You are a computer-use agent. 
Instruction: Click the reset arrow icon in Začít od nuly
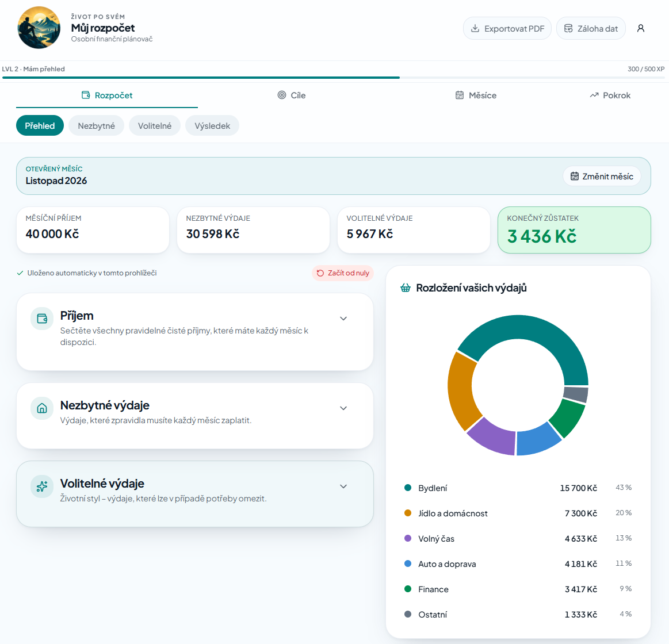320,273
